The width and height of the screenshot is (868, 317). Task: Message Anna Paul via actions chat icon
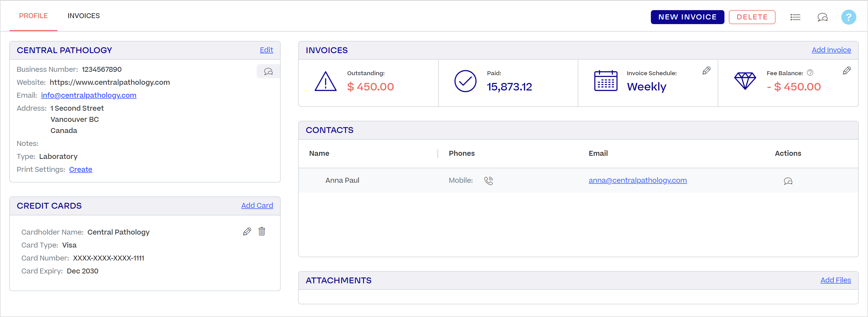point(788,181)
